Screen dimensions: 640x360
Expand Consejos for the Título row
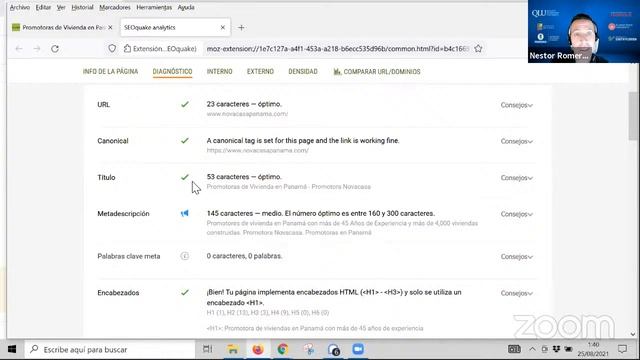[516, 178]
